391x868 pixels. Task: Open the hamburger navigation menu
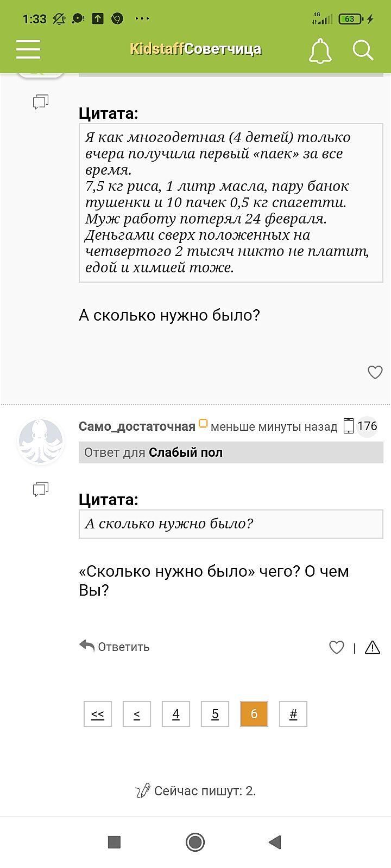point(28,49)
